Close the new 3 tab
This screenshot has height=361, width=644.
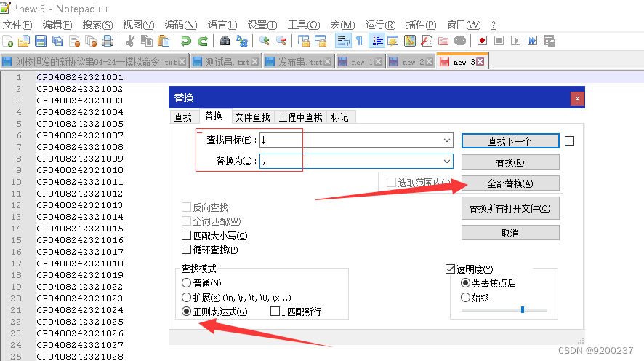(x=480, y=62)
